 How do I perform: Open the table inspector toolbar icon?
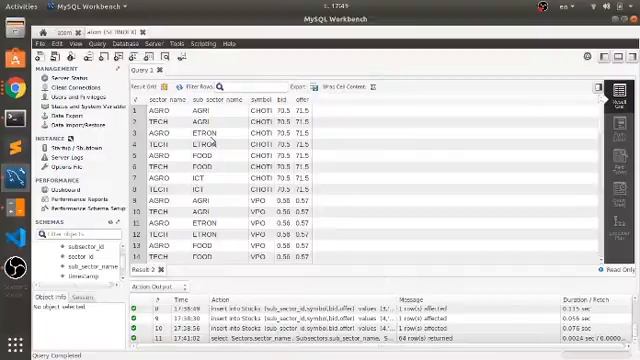pos(71,57)
